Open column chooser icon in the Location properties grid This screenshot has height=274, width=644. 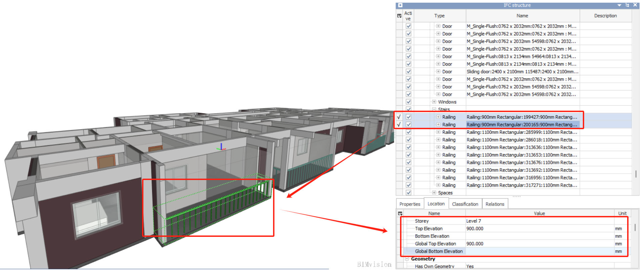coord(400,213)
